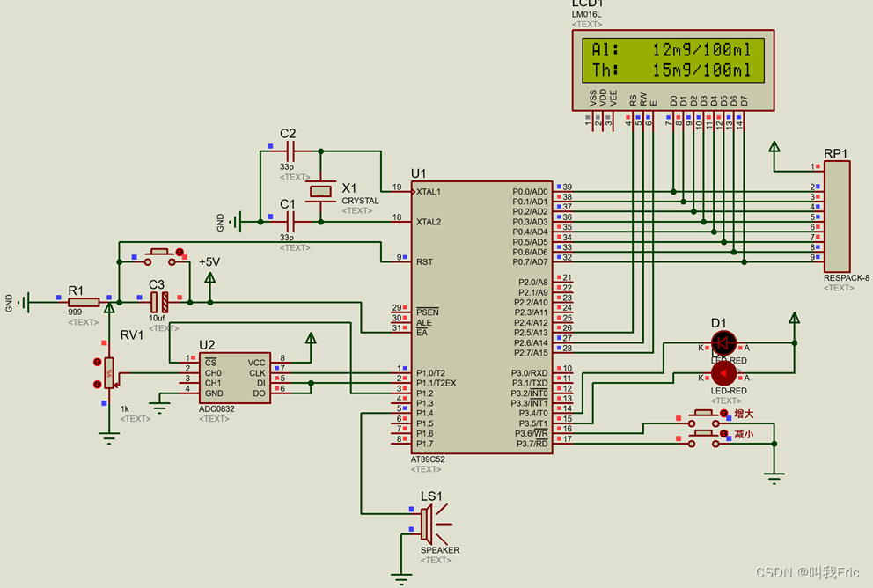Click the 999 value under R1
Viewport: 873px width, 588px height.
pos(75,312)
